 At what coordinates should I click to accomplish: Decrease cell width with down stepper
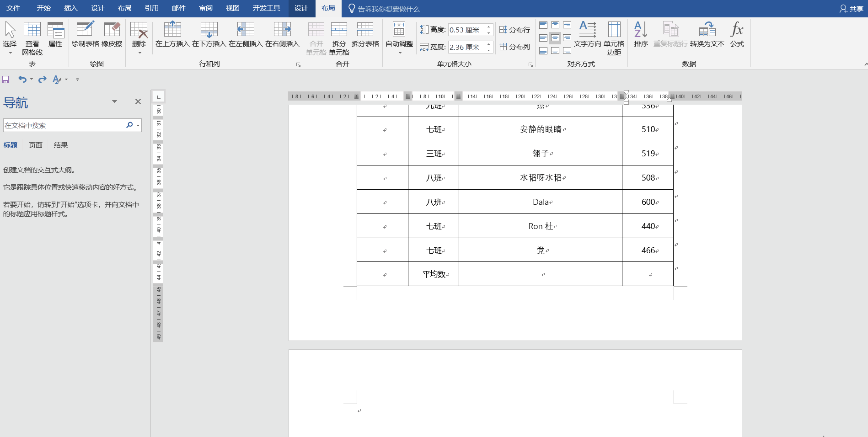click(489, 50)
